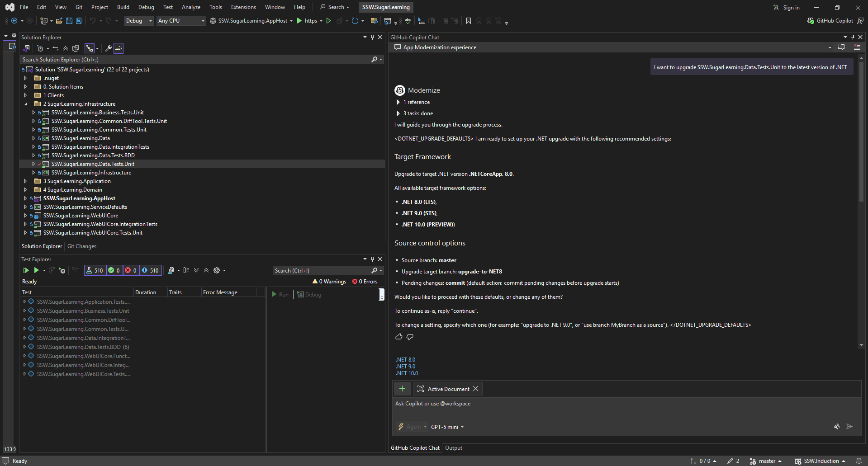Toggle the failed tests filter
868x466 pixels.
coord(131,270)
